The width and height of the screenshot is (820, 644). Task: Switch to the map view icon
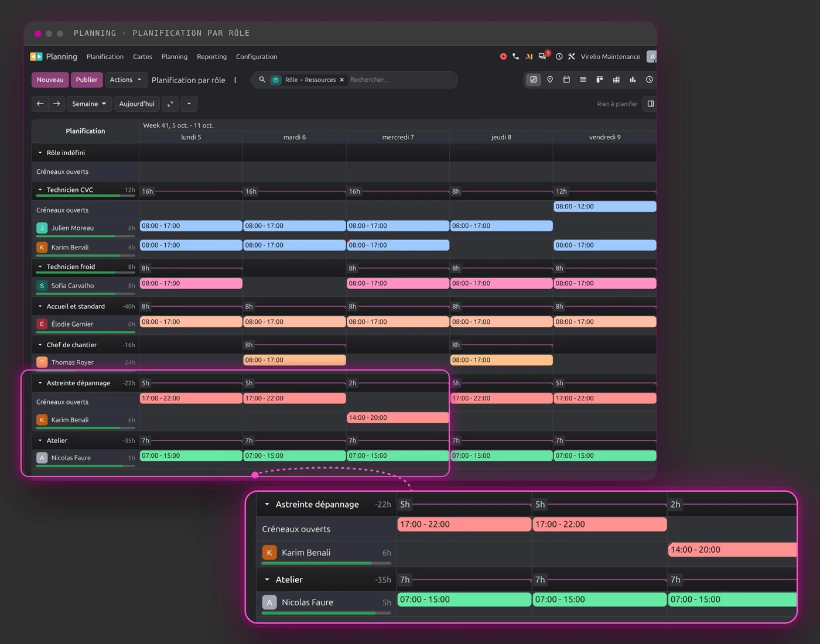pos(550,80)
